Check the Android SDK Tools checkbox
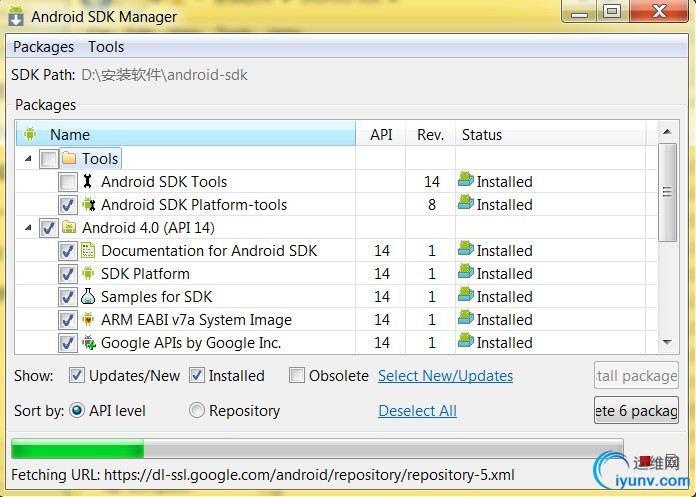This screenshot has width=696, height=497. click(67, 182)
